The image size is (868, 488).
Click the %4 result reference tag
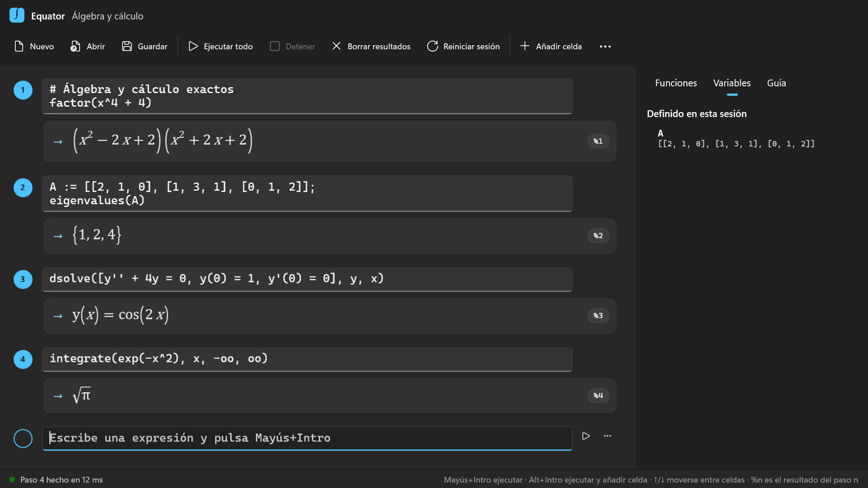tap(598, 396)
